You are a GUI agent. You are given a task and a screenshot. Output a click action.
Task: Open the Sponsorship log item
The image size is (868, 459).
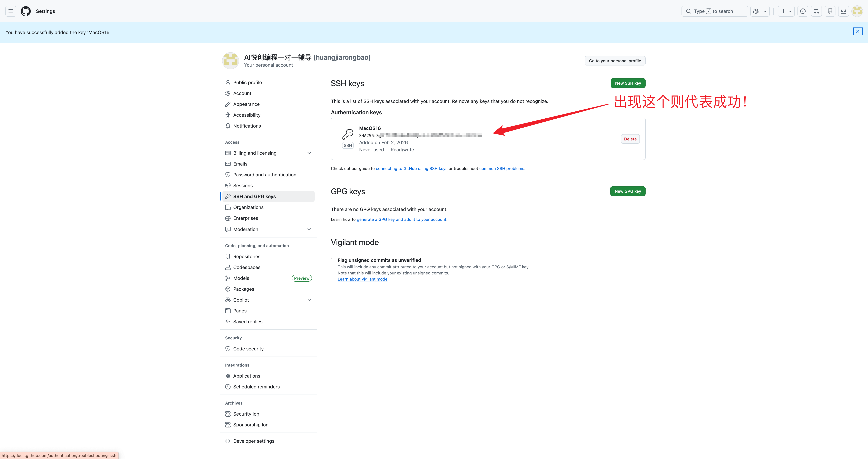coord(269,425)
